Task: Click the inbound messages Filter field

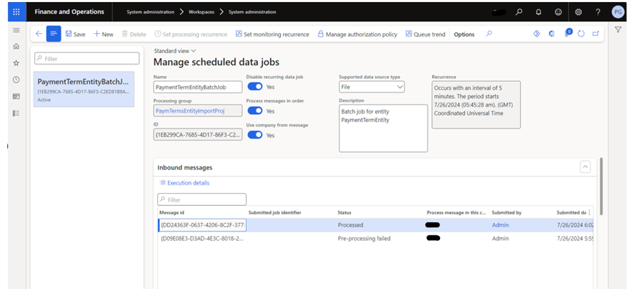Action: (x=202, y=200)
